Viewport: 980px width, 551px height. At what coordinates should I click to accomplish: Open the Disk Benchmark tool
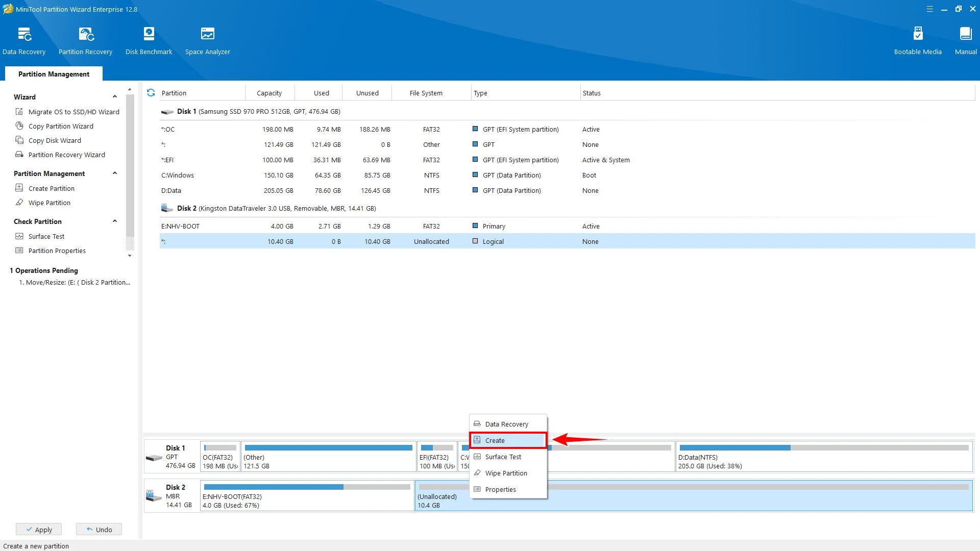pos(149,41)
